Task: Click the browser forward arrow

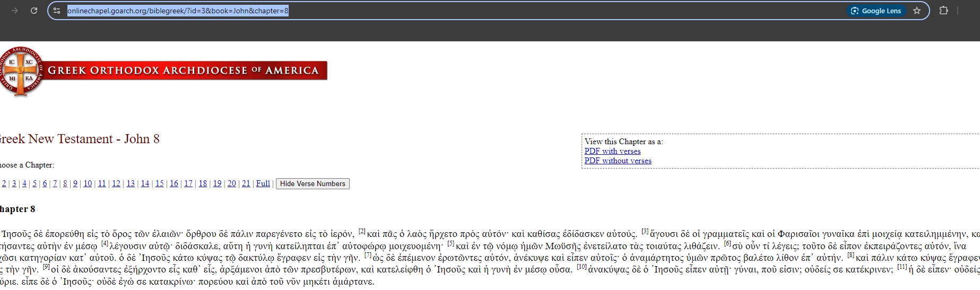Action: pos(15,11)
